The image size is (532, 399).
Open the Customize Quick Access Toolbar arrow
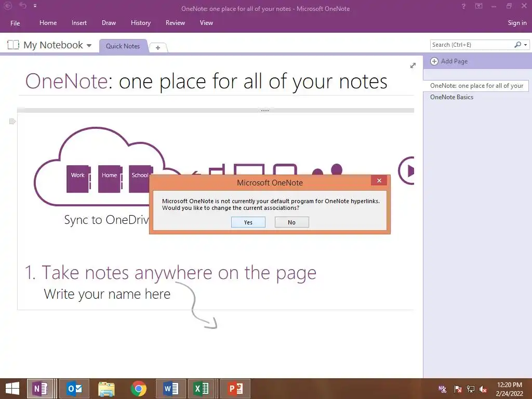pyautogui.click(x=35, y=6)
